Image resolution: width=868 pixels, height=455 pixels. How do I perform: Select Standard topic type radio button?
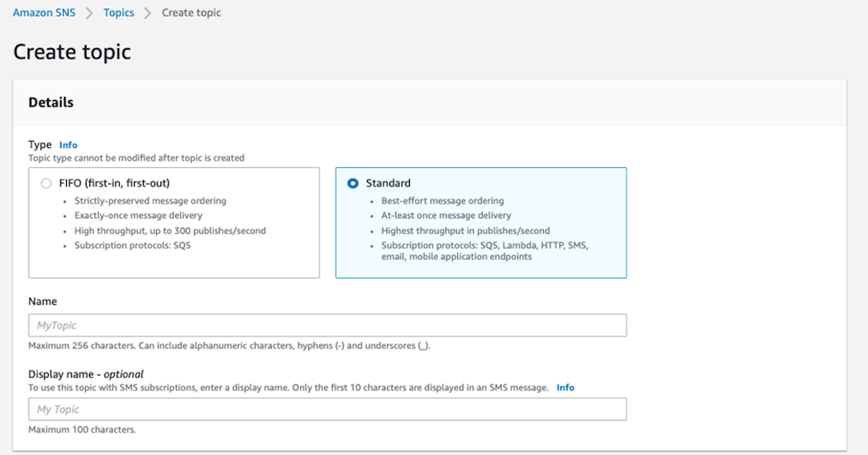(353, 184)
